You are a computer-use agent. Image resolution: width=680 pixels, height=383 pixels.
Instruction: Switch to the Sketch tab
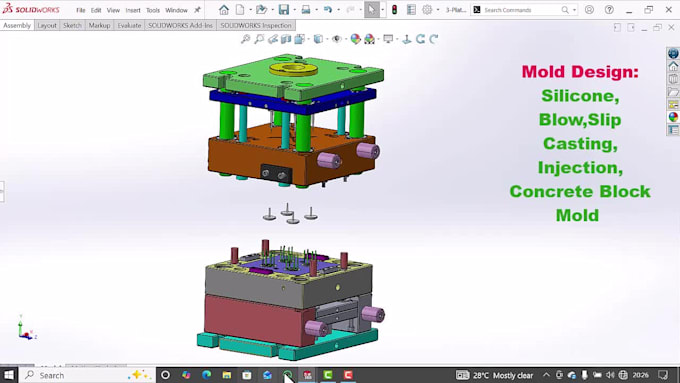point(72,25)
